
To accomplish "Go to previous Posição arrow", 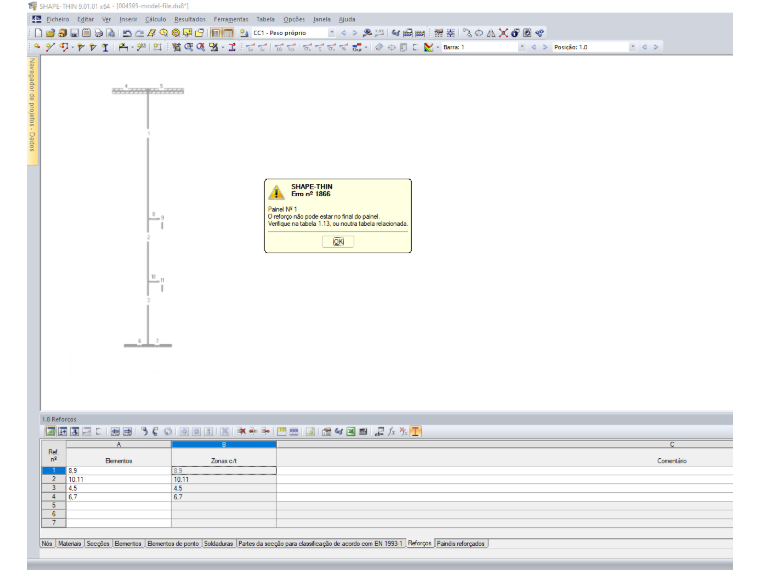I will [x=644, y=47].
